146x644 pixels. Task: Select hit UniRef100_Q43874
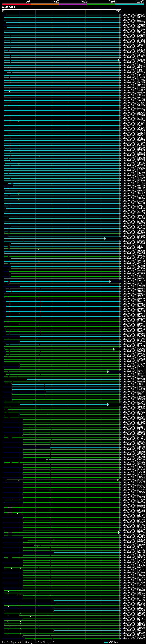(134, 53)
